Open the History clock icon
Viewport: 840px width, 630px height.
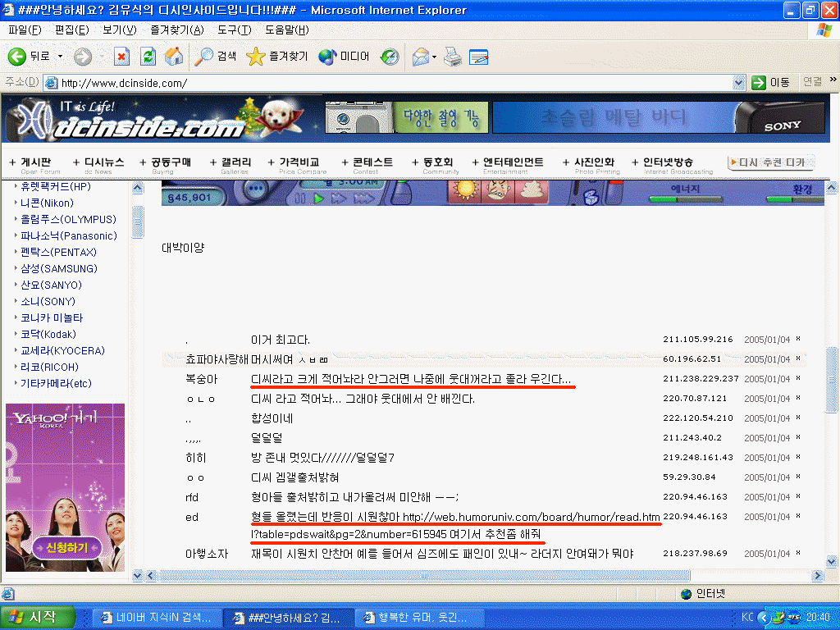point(390,57)
